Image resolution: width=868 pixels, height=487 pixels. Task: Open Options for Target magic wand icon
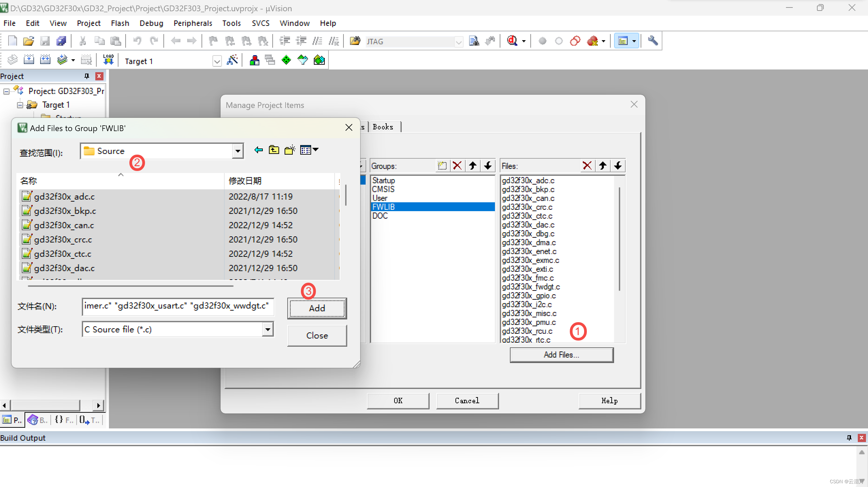(232, 60)
